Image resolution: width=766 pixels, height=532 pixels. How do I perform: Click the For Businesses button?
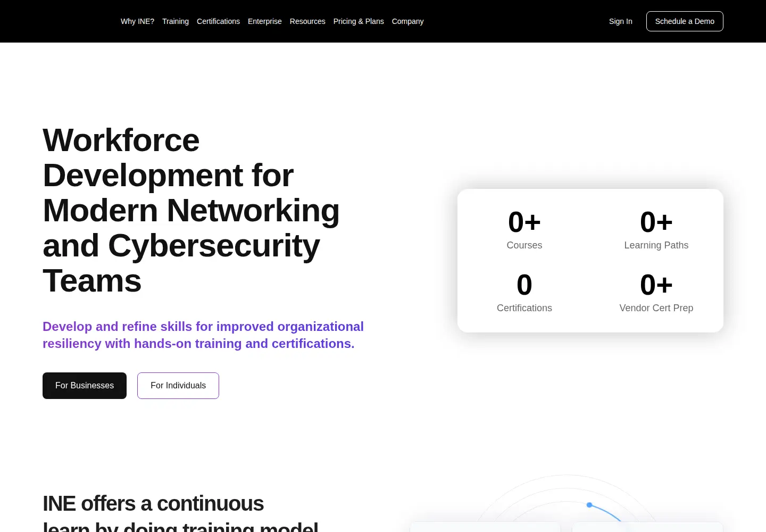(85, 386)
